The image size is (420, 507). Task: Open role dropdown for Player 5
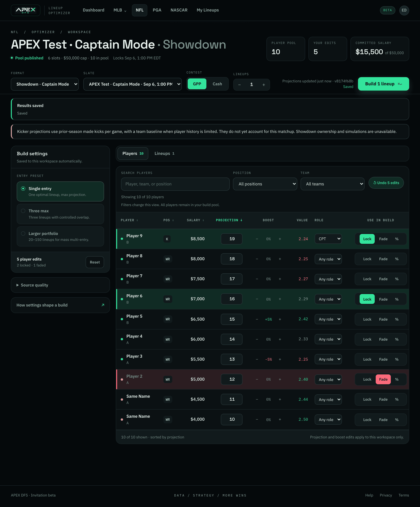[x=328, y=319]
